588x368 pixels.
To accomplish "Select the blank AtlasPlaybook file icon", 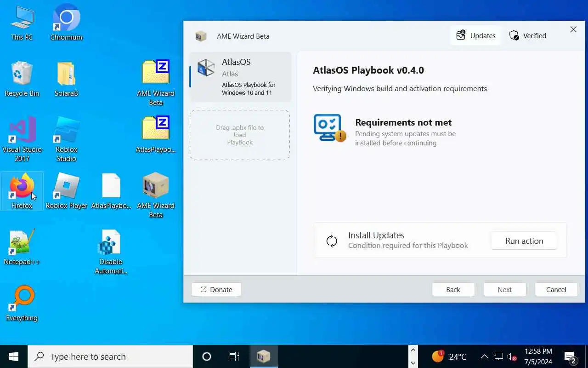I will (111, 191).
